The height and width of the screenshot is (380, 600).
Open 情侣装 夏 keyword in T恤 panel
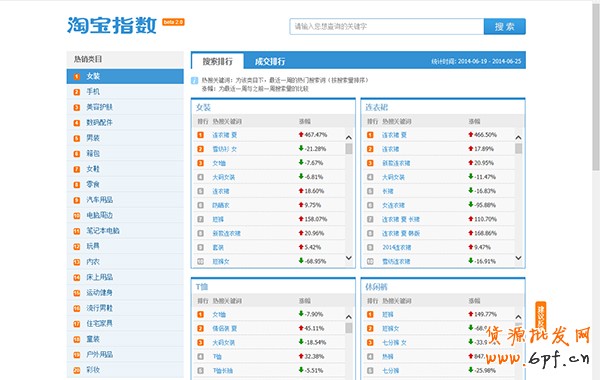coord(225,329)
